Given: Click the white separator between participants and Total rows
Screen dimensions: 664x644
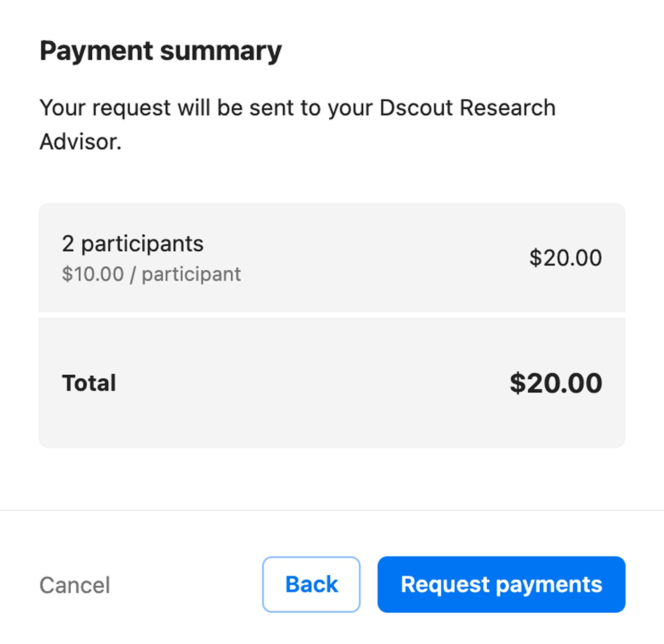Looking at the screenshot, I should point(331,315).
